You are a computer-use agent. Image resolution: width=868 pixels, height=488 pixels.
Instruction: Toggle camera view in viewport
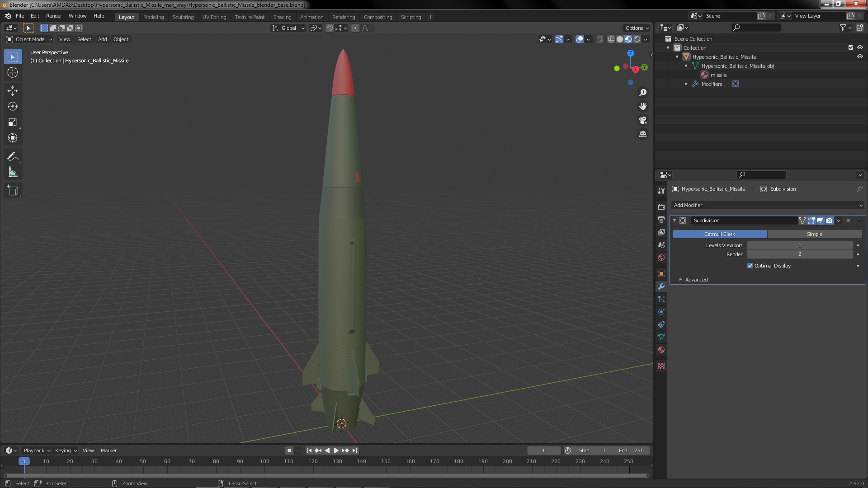click(642, 120)
